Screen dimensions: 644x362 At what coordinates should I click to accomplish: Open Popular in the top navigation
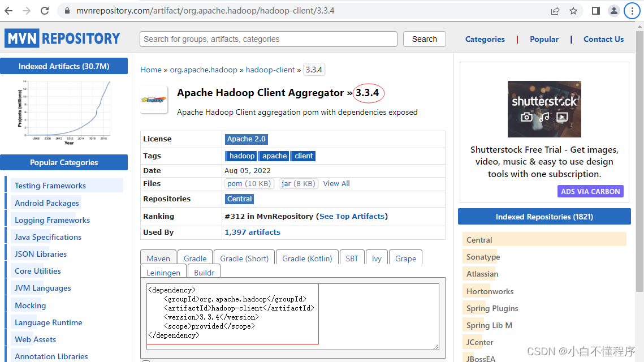click(x=544, y=40)
